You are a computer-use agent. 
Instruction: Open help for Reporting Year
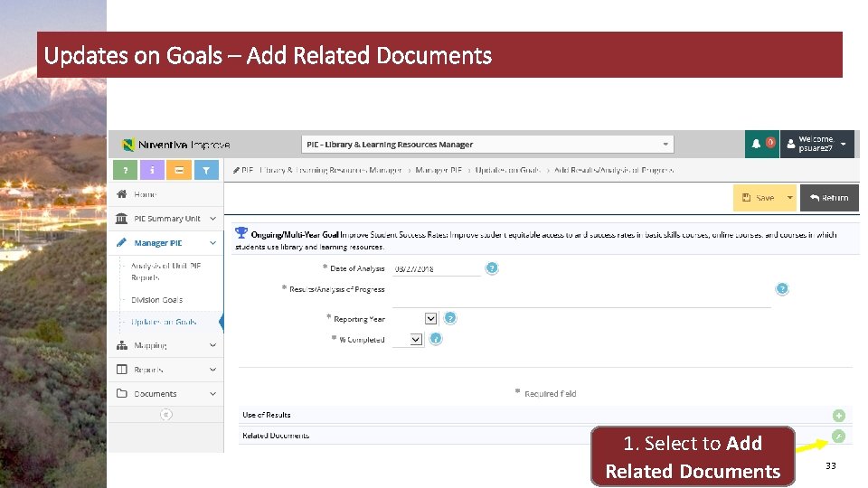click(450, 318)
